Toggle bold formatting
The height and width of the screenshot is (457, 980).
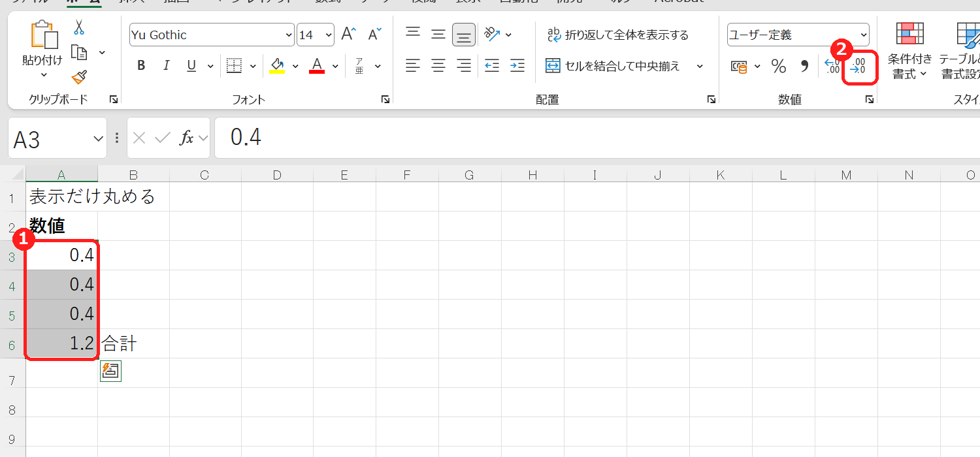(x=141, y=66)
